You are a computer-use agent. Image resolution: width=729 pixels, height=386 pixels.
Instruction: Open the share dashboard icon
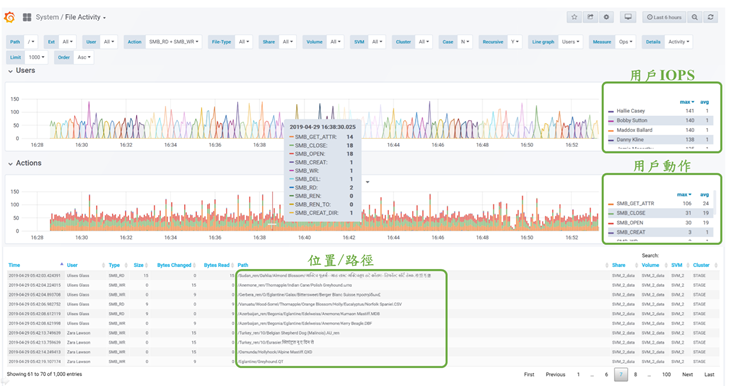coord(590,17)
